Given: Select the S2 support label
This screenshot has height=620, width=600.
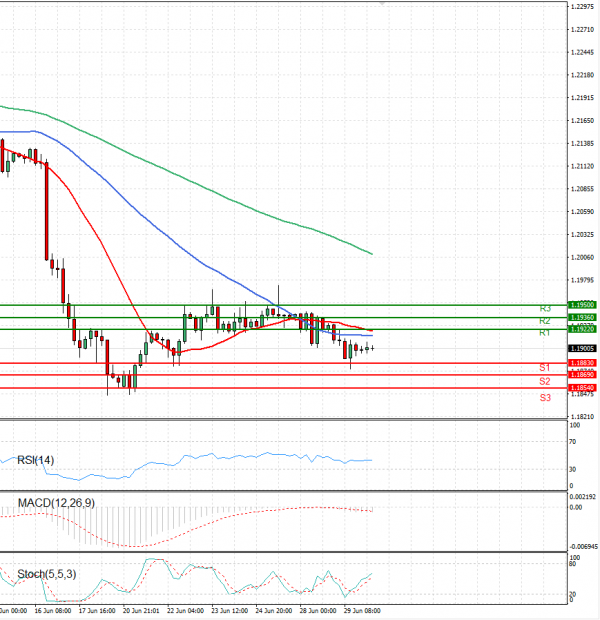Looking at the screenshot, I should pyautogui.click(x=545, y=382).
